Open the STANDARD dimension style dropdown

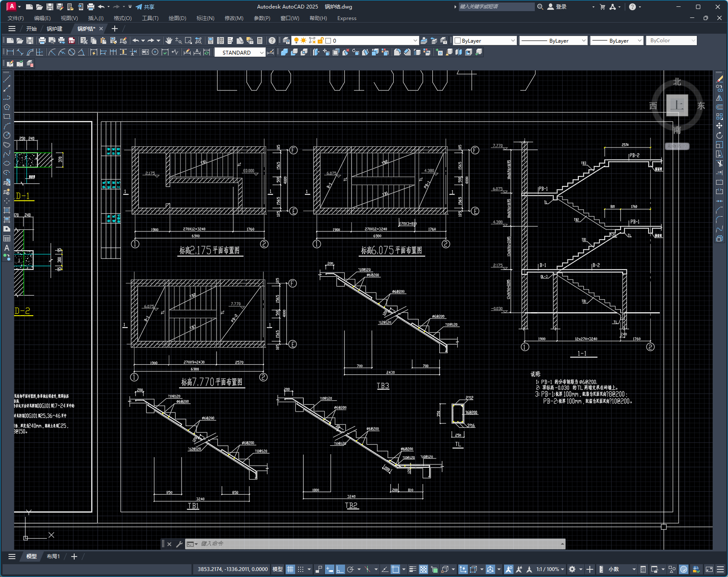(261, 52)
